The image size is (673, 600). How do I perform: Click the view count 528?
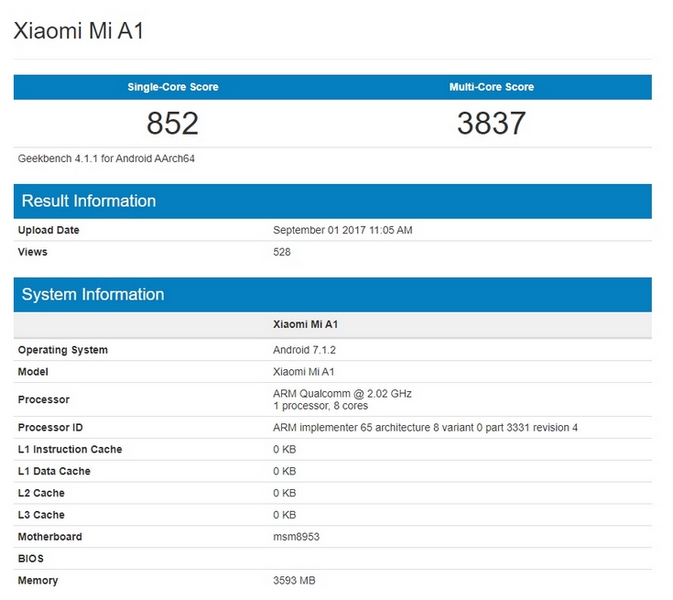(x=282, y=252)
